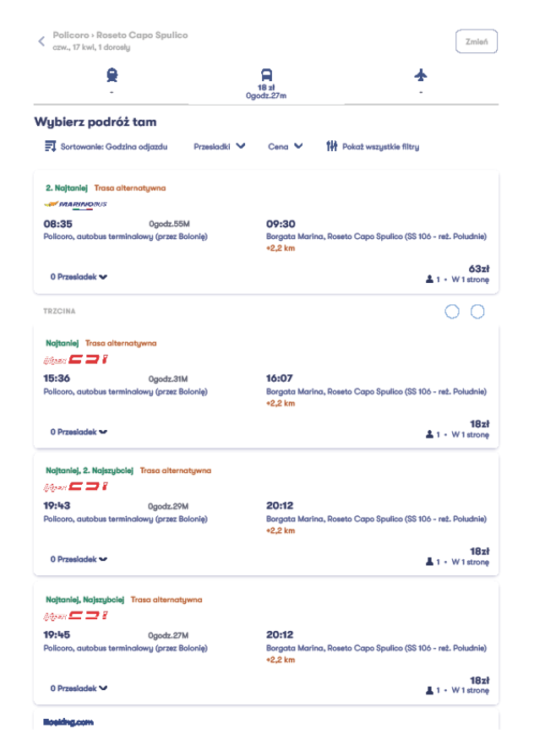Click the passenger icon on the 19:43 trip
The height and width of the screenshot is (756, 534).
tap(429, 562)
